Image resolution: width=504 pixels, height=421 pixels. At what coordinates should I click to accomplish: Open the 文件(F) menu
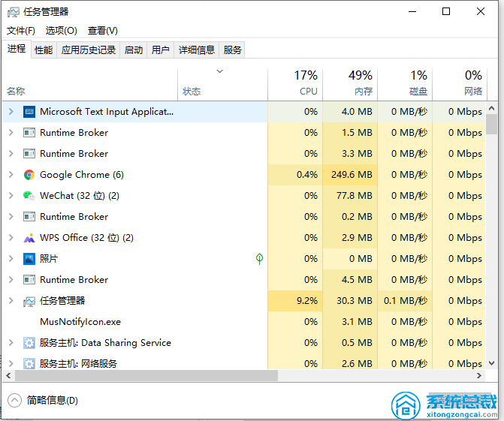[21, 31]
